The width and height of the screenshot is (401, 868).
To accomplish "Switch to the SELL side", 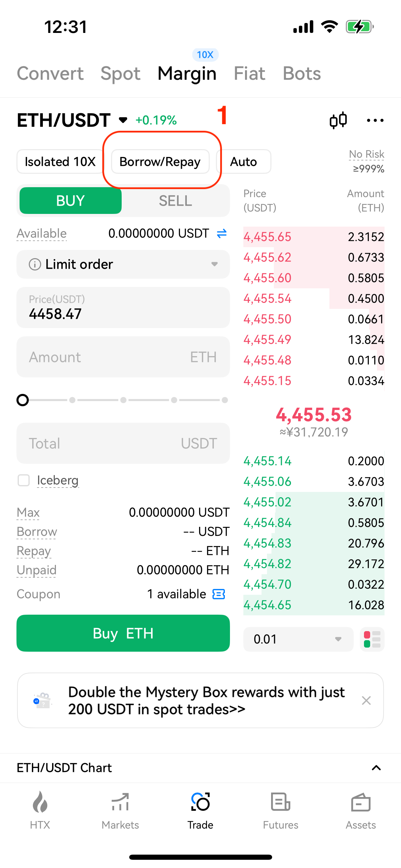I will pyautogui.click(x=175, y=201).
